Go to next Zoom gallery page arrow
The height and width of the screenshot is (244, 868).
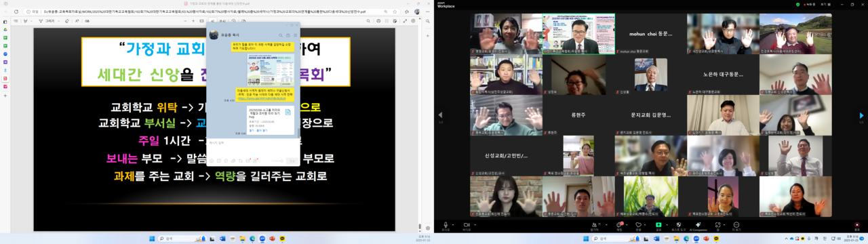point(862,115)
